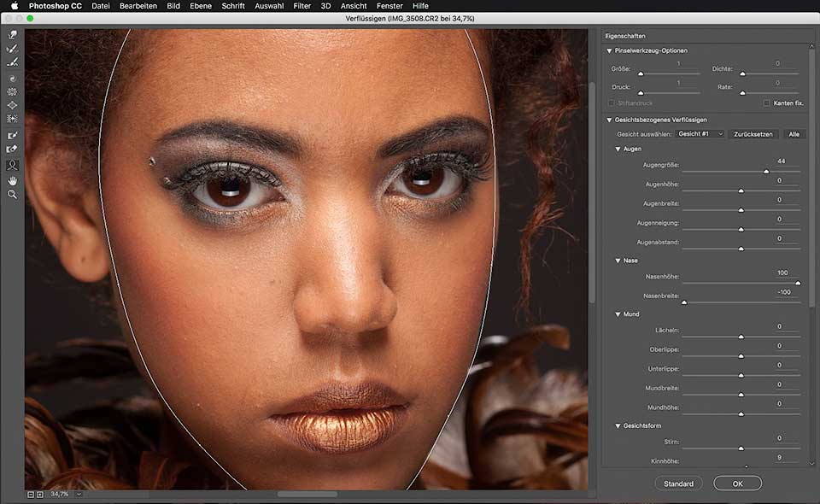Select the Hand tool
Image resolution: width=820 pixels, height=504 pixels.
click(x=13, y=180)
